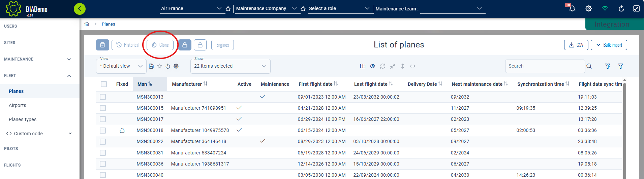Image resolution: width=644 pixels, height=179 pixels.
Task: Open settings gear in top bar
Action: click(588, 8)
